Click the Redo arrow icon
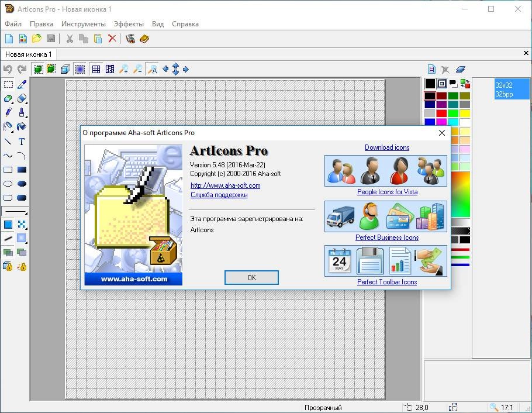 (22, 69)
